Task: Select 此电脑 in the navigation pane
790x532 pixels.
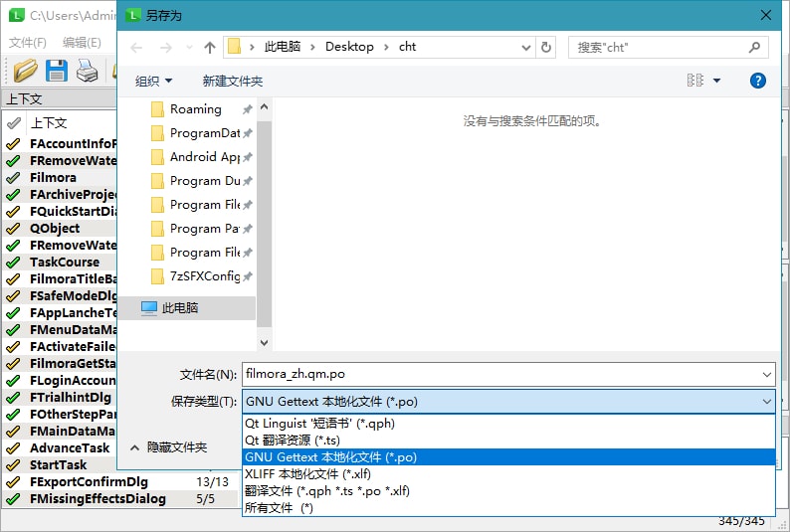Action: click(x=180, y=308)
